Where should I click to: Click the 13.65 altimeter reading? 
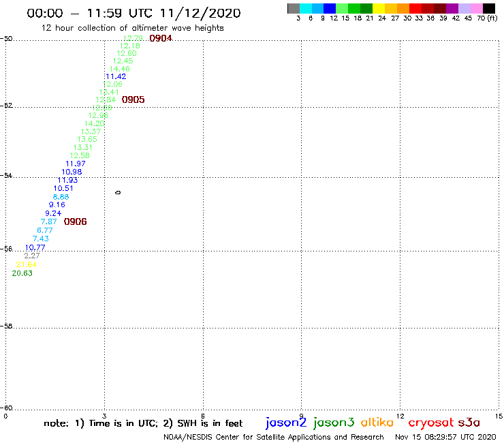click(86, 139)
